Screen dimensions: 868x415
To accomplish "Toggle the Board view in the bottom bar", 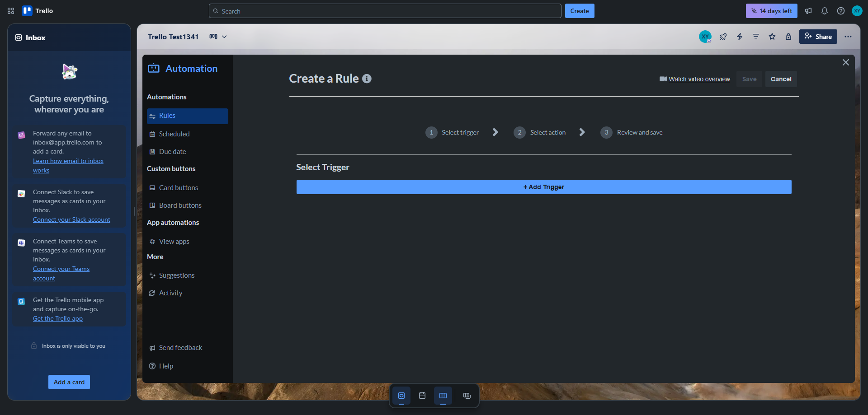I will point(443,396).
